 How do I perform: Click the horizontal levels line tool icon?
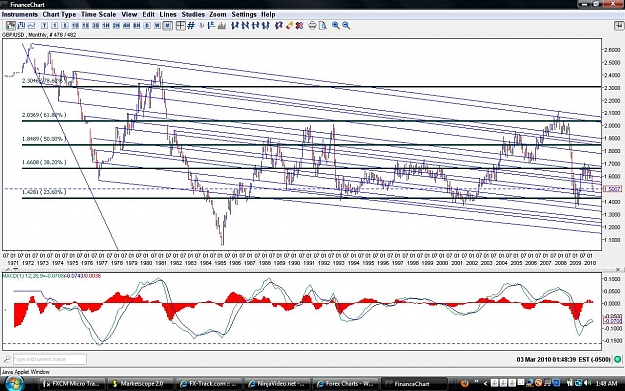[x=211, y=26]
